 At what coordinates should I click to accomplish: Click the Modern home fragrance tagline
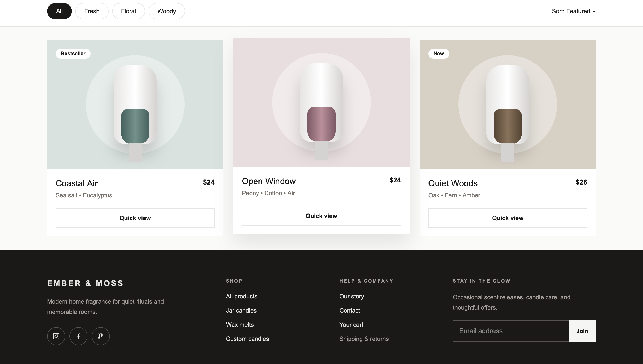(x=105, y=307)
